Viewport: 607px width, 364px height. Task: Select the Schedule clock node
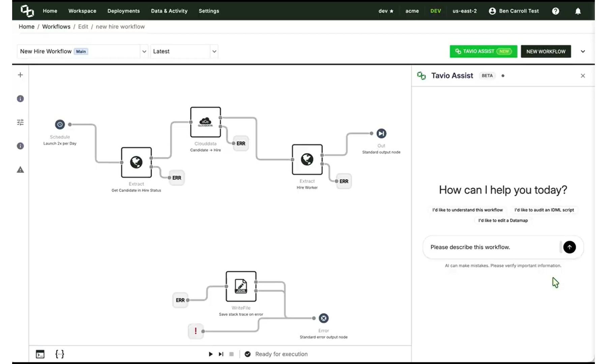60,124
